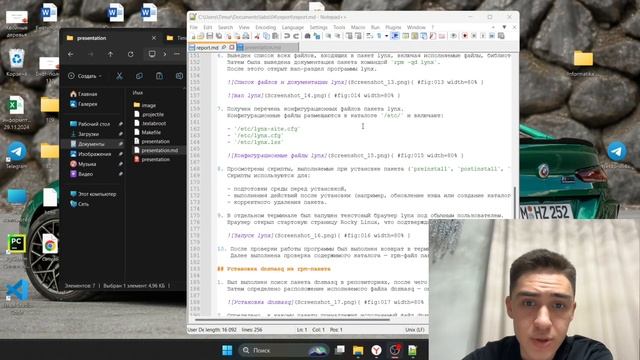Click the Zoom In toolbar icon
Image resolution: width=640 pixels, height=360 pixels.
[328, 36]
